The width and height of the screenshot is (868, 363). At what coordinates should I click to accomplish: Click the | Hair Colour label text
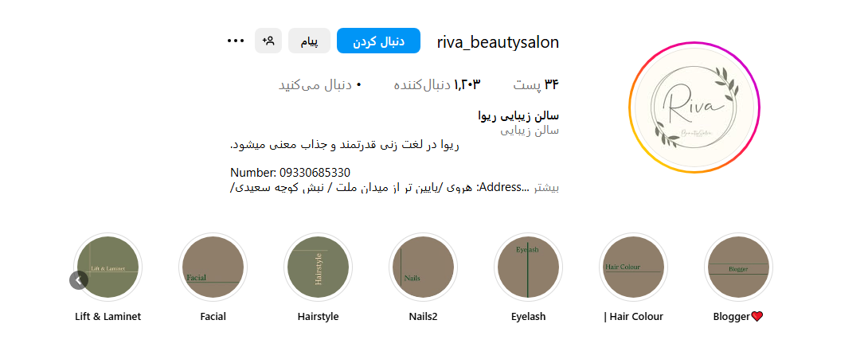pos(633,317)
